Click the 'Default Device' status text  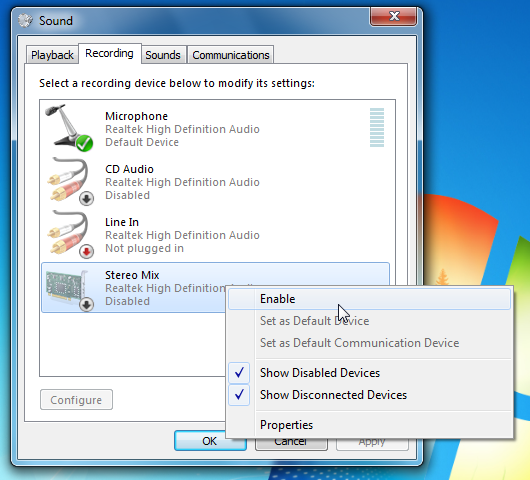[142, 142]
